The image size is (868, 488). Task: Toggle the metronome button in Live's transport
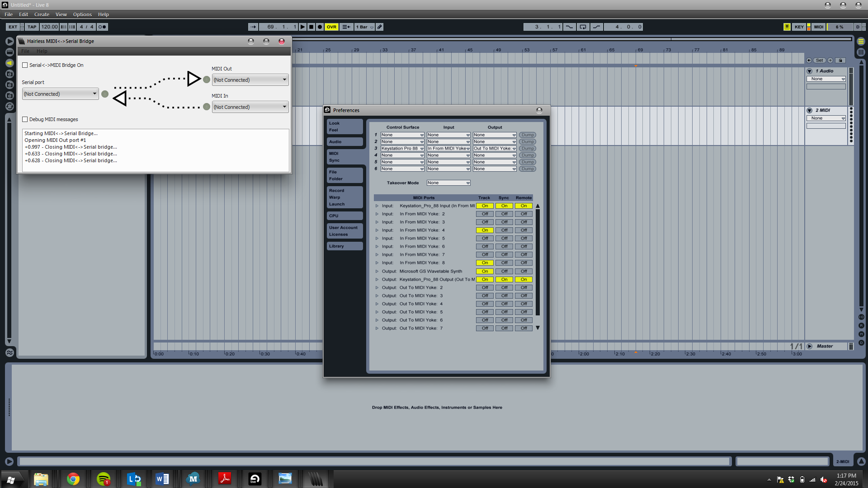102,27
